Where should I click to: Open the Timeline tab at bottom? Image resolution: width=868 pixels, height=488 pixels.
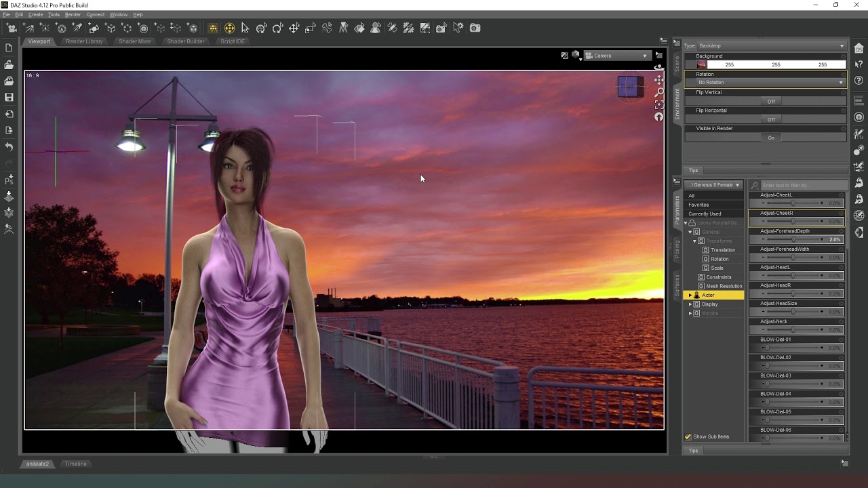[x=75, y=464]
